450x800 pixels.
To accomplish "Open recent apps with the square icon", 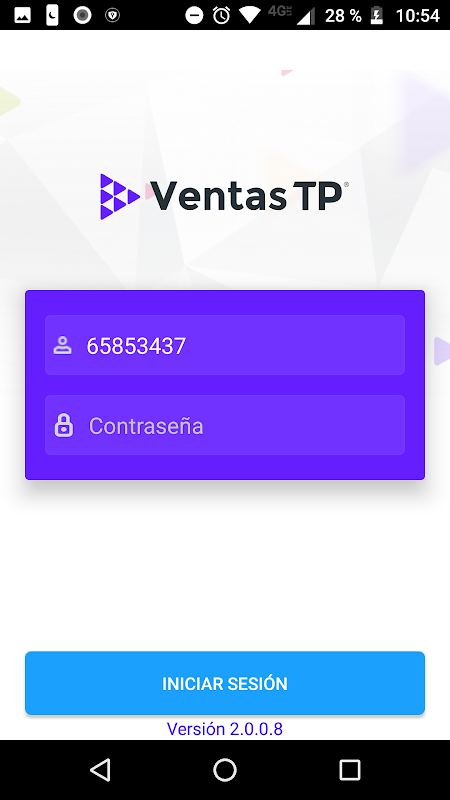I will [x=350, y=769].
